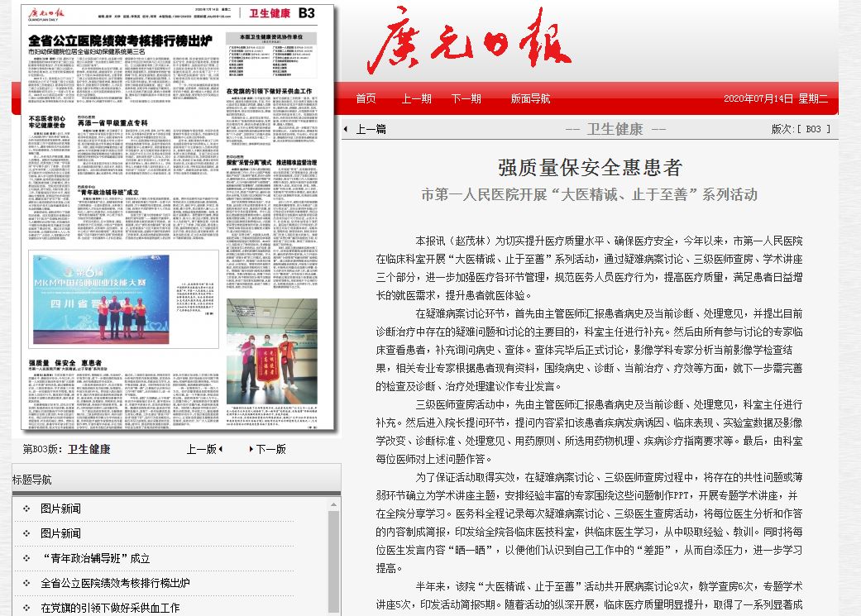This screenshot has height=616, width=861.
Task: Open 在党旗的引领下做好采供血工作 article link
Action: (x=110, y=608)
